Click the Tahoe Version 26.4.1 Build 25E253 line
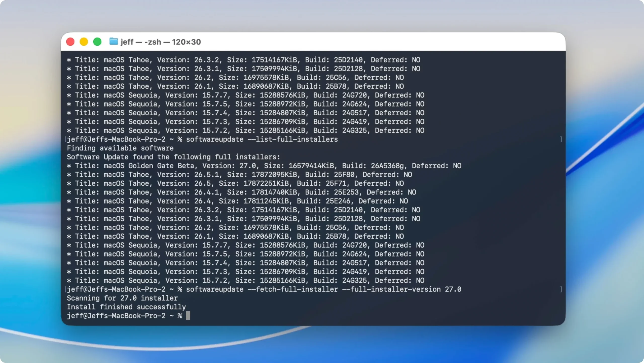Image resolution: width=644 pixels, height=363 pixels. tap(242, 192)
